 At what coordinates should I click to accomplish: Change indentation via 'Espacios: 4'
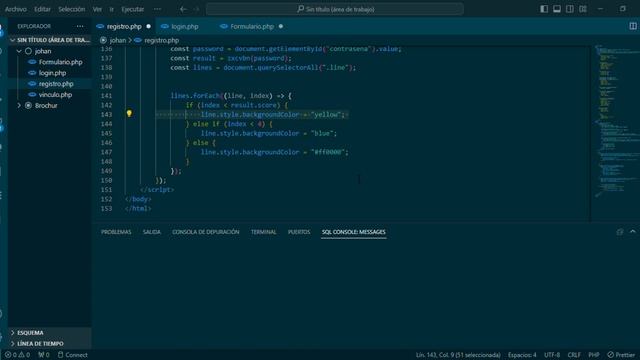tap(522, 355)
